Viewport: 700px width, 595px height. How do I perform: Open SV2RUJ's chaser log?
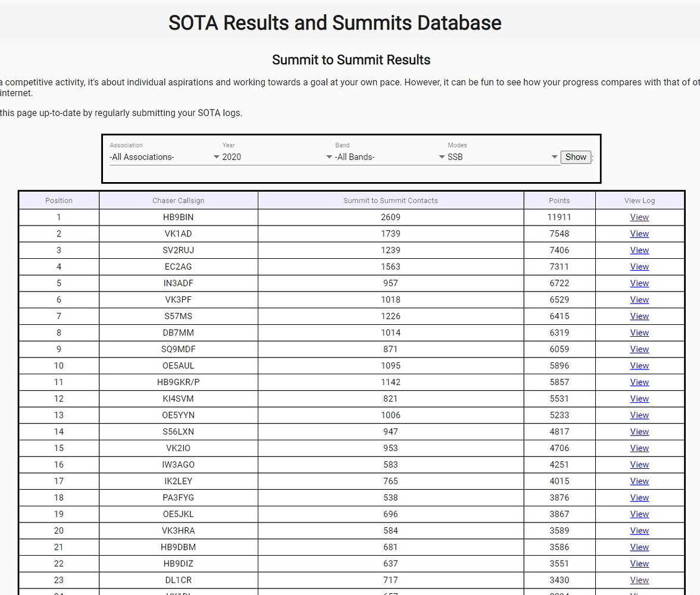(x=639, y=250)
